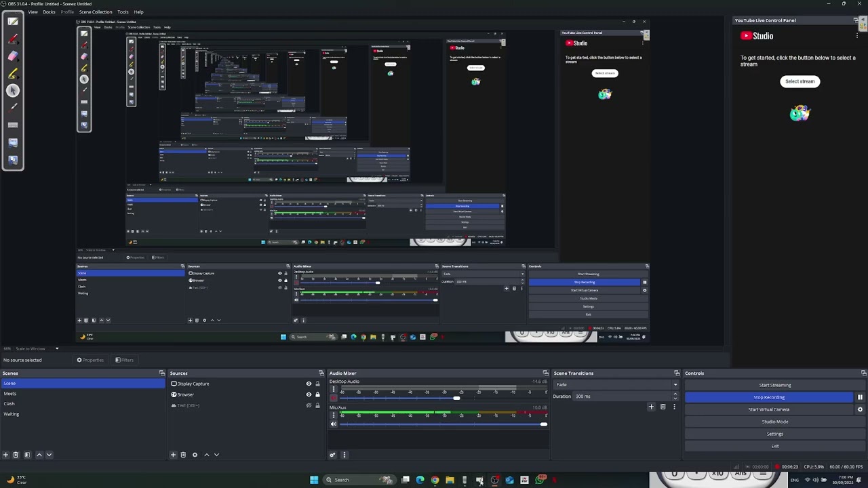Open Advanced Audio Properties gear icon

click(x=332, y=455)
